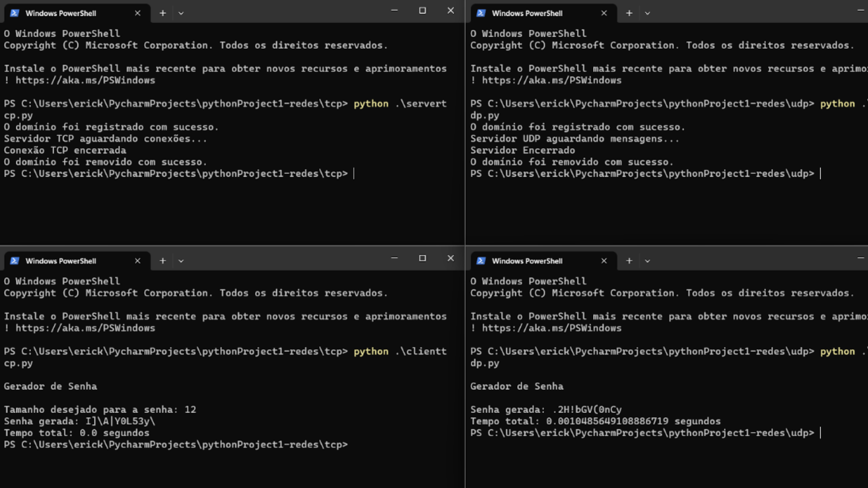Click the last prompt line in the TCP client window
The width and height of the screenshot is (868, 488).
pyautogui.click(x=176, y=445)
